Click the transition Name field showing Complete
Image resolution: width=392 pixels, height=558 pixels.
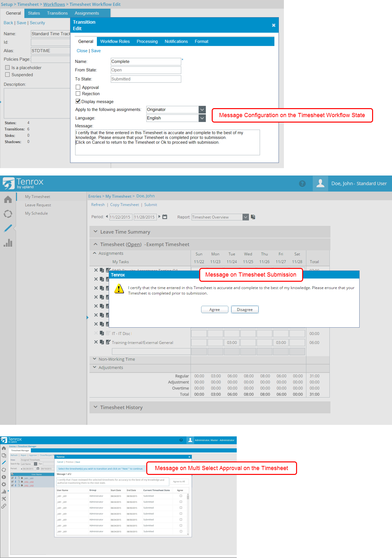point(146,62)
